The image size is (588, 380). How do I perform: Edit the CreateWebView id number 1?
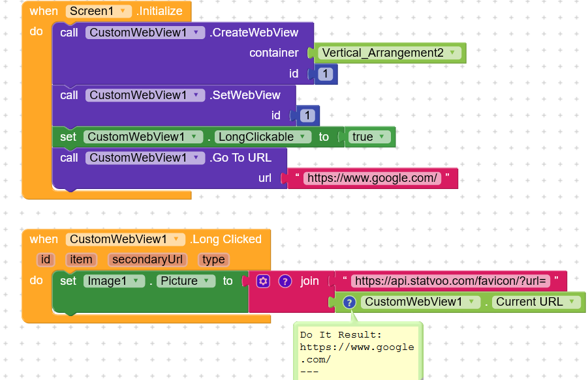click(326, 74)
